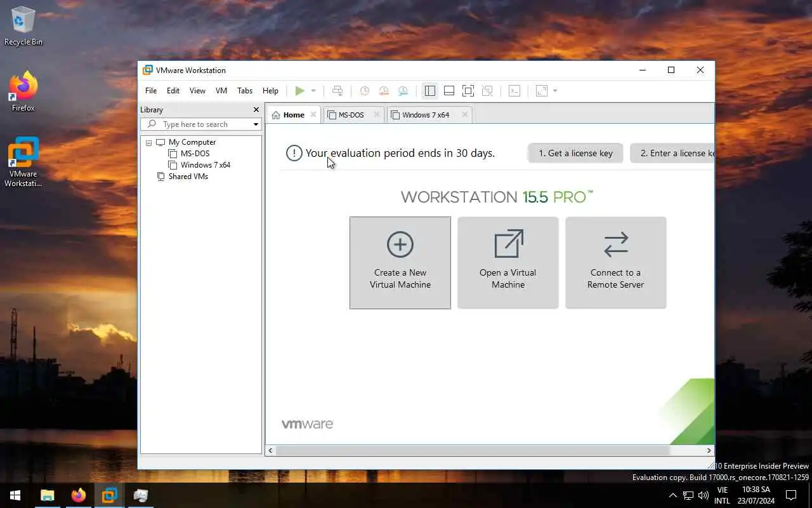Switch to the Home tab
Viewport: 812px width, 508px height.
click(294, 115)
